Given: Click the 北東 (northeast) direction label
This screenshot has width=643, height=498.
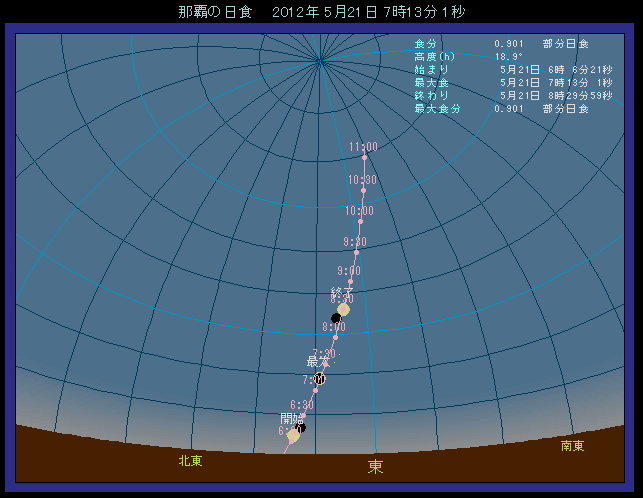Looking at the screenshot, I should (x=191, y=461).
